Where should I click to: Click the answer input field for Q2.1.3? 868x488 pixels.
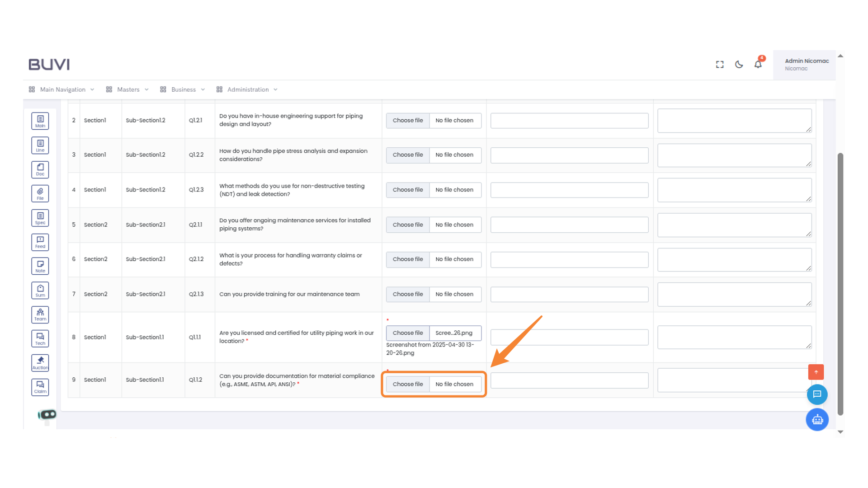click(569, 294)
